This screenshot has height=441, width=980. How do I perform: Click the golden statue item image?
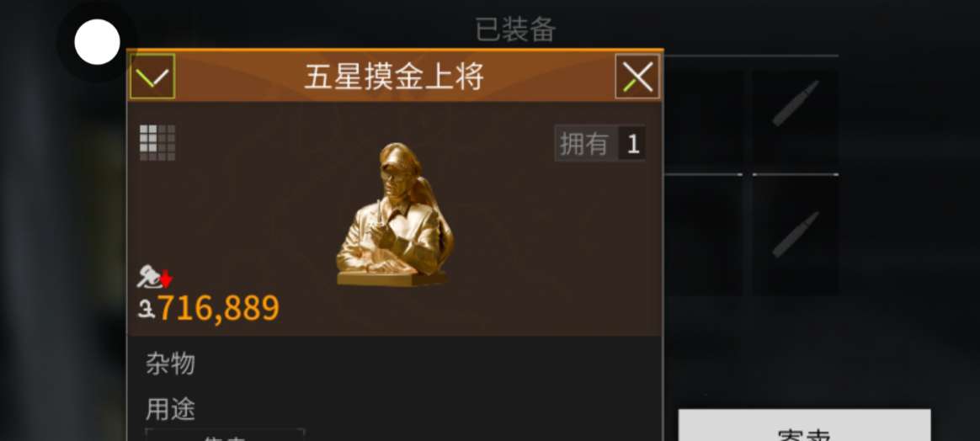coord(395,215)
